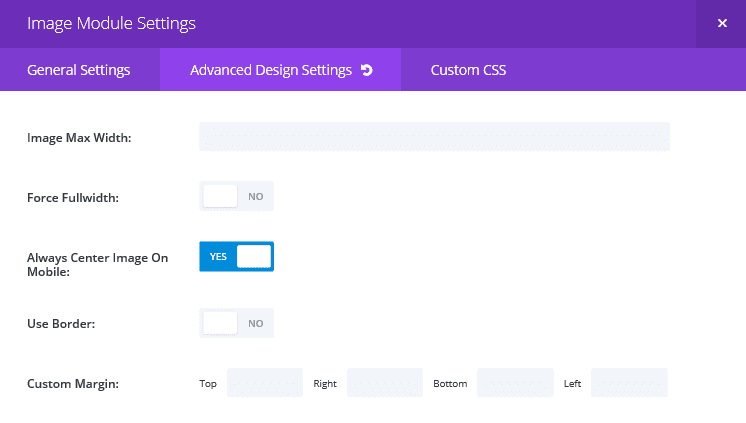The width and height of the screenshot is (746, 423).
Task: Click the reset arrow icon on Advanced Design Settings
Action: point(367,70)
